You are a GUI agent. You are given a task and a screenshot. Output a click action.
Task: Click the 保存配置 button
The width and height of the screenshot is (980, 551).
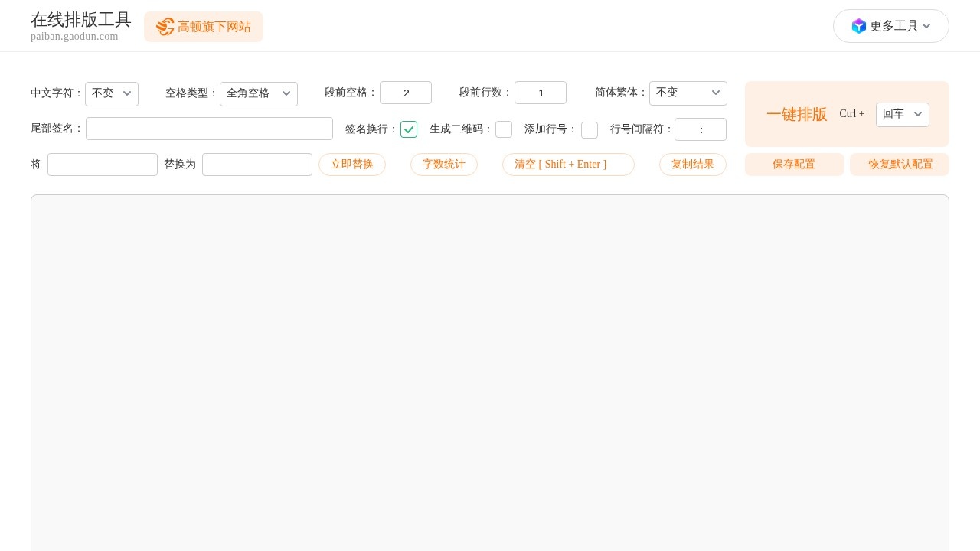tap(794, 165)
